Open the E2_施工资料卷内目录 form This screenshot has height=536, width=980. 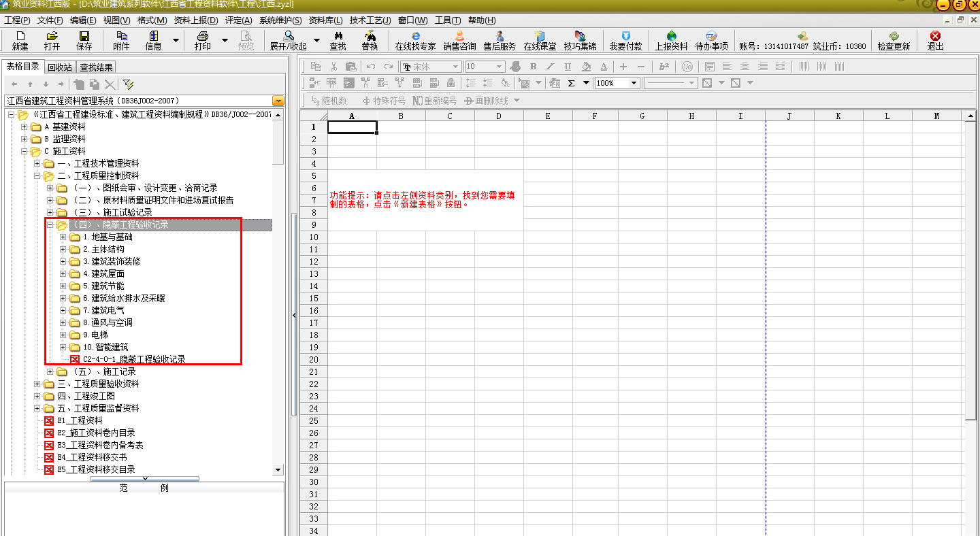pos(96,433)
